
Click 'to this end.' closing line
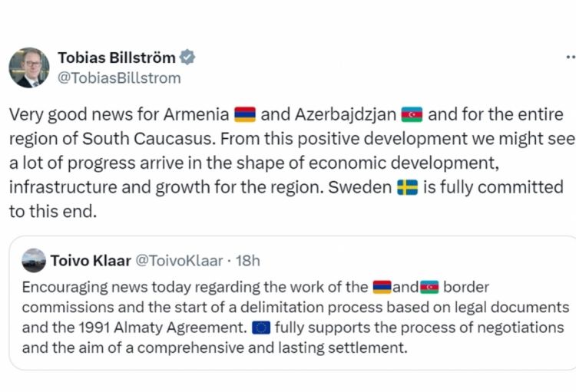tap(53, 212)
